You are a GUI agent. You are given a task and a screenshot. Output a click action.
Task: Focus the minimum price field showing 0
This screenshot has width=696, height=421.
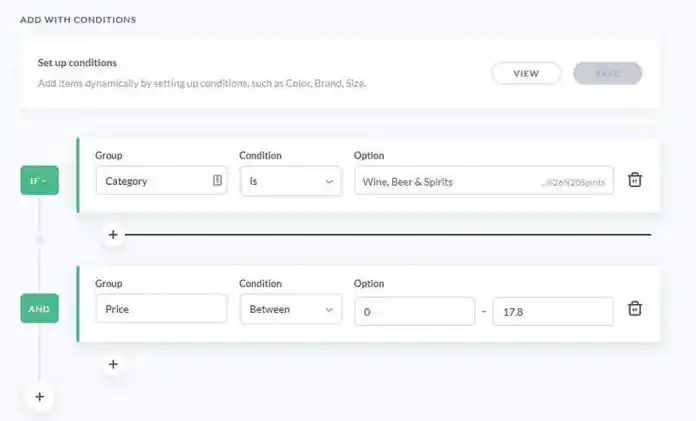pyautogui.click(x=415, y=312)
